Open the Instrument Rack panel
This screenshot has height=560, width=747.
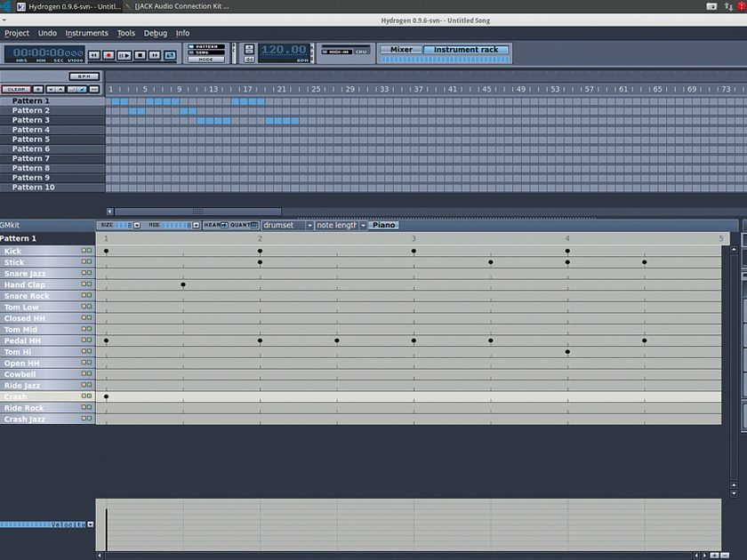464,49
